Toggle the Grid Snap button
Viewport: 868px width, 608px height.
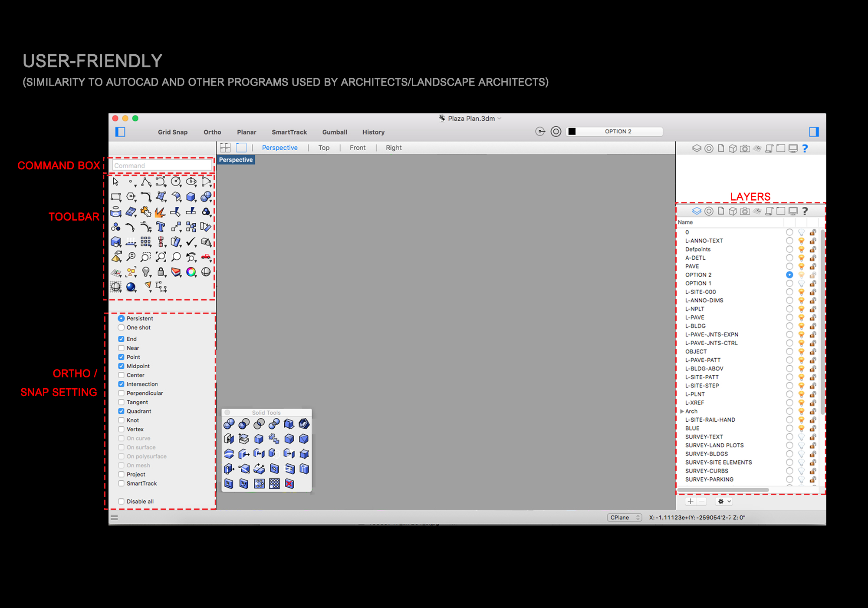pyautogui.click(x=173, y=132)
